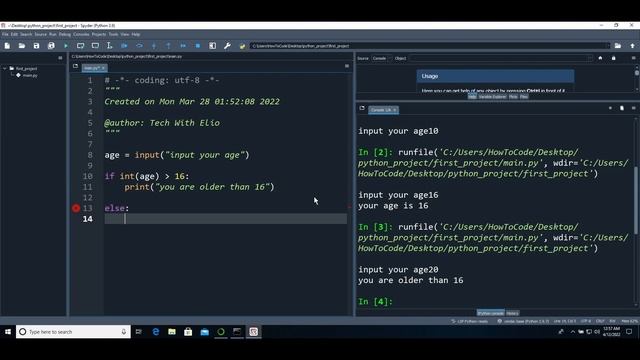
Task: Click debugger step-over (execute line) icon
Action: pyautogui.click(x=139, y=46)
